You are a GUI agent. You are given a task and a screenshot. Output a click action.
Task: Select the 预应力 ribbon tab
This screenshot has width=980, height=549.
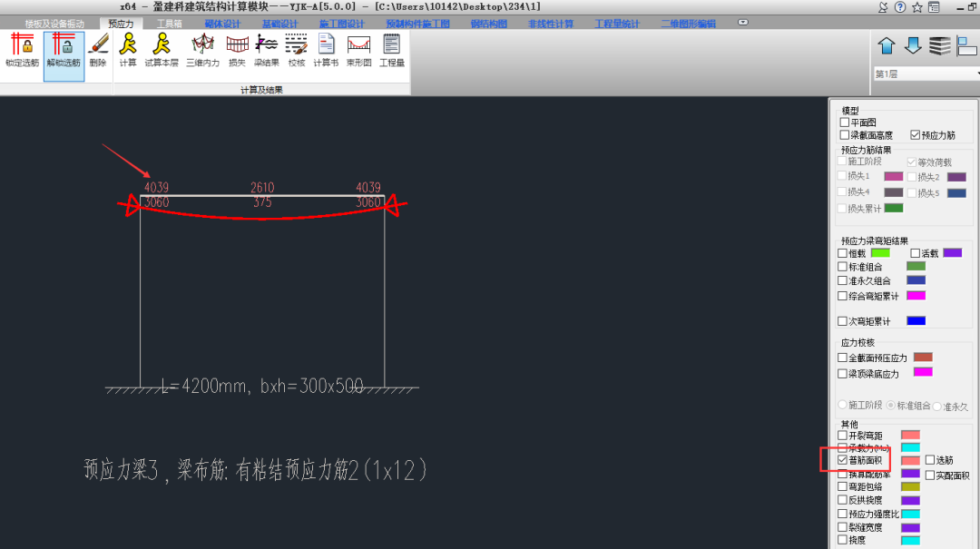[121, 24]
